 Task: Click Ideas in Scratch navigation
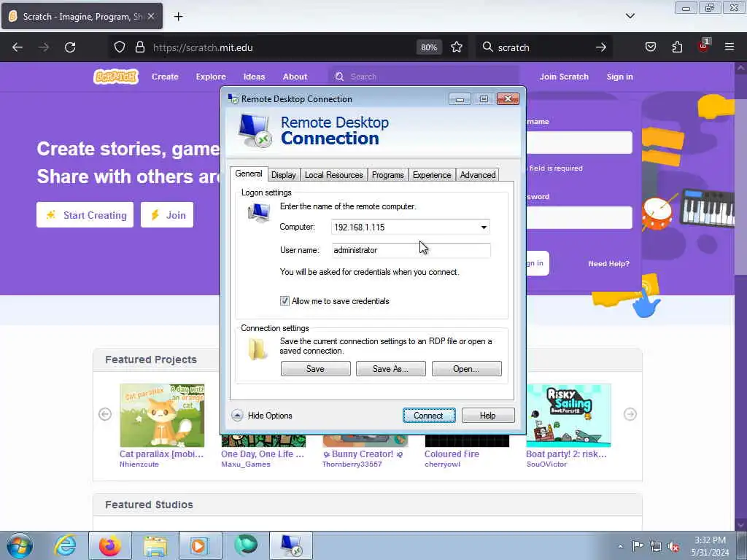[255, 77]
